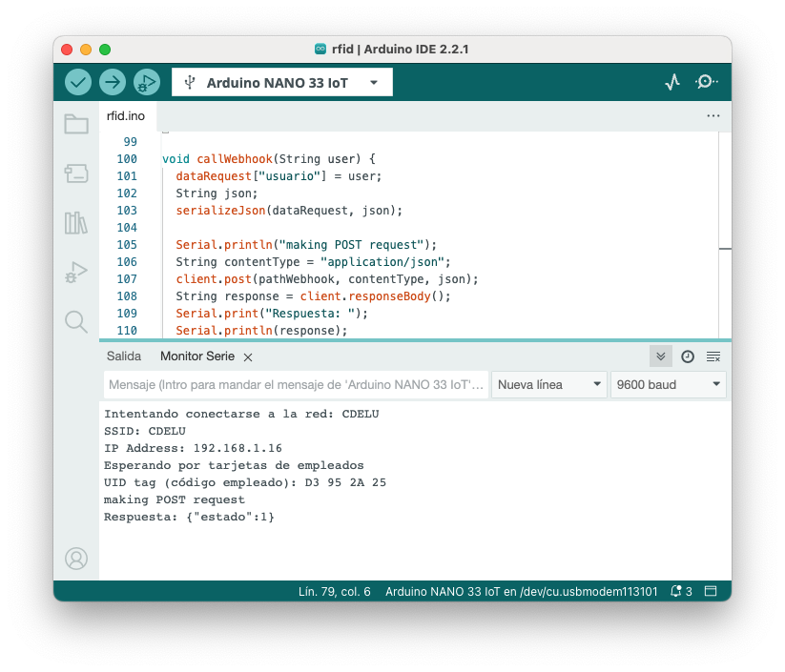Click the responseBody call on line 108
The width and height of the screenshot is (785, 672).
point(389,296)
